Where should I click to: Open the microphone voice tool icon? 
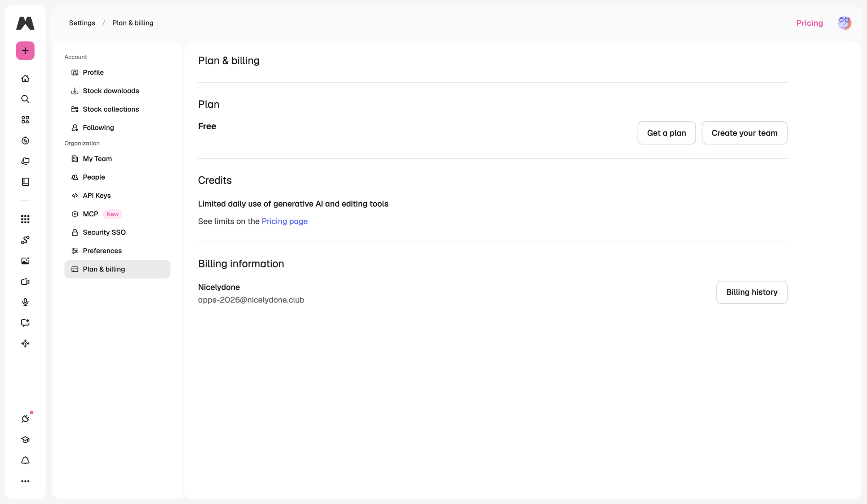25,302
